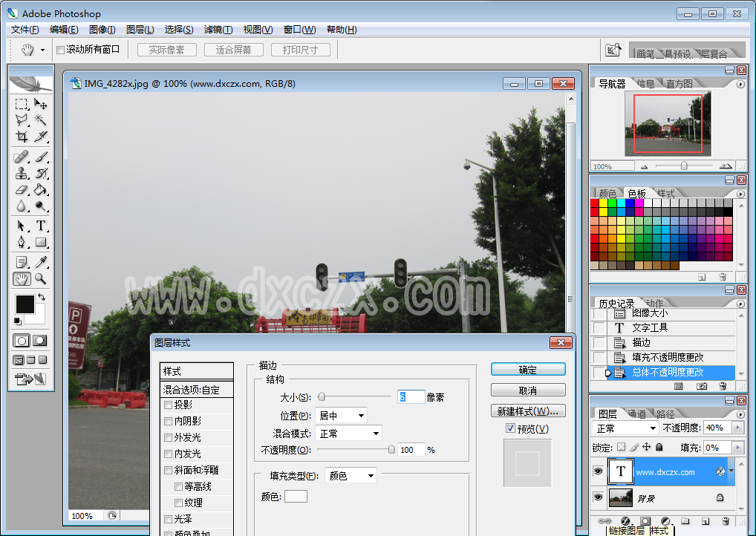
Task: Select the Magic Wand tool
Action: pyautogui.click(x=41, y=120)
